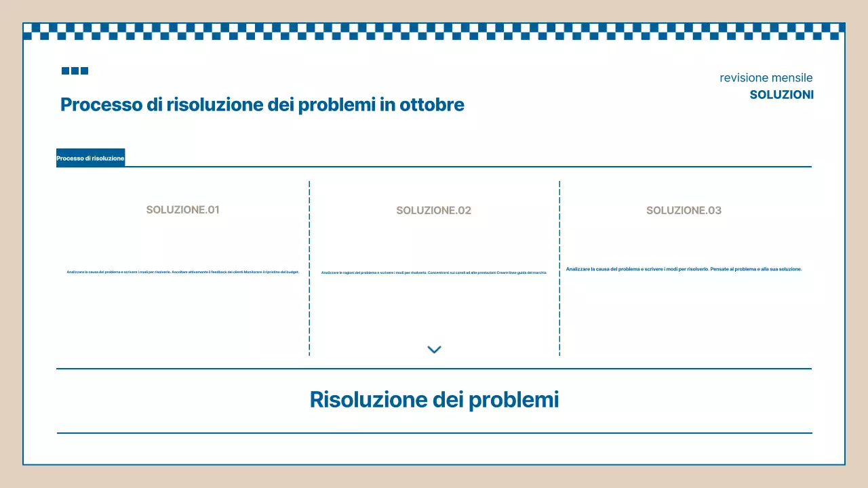The height and width of the screenshot is (488, 868).
Task: Click the first blue square icon top-left
Action: point(65,70)
